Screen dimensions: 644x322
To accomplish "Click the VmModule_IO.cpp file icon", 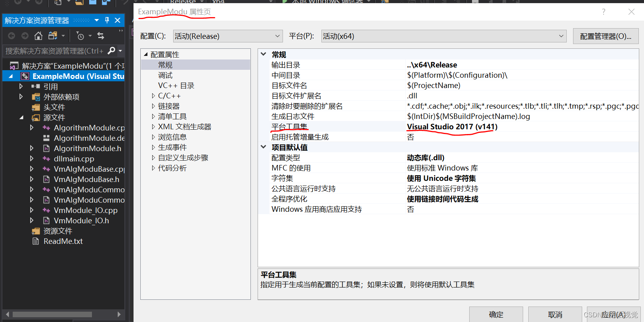I will [x=46, y=210].
